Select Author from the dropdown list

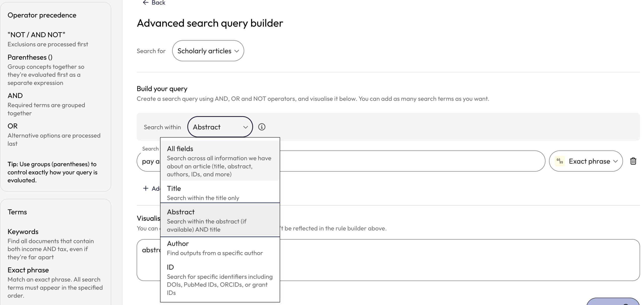click(220, 248)
